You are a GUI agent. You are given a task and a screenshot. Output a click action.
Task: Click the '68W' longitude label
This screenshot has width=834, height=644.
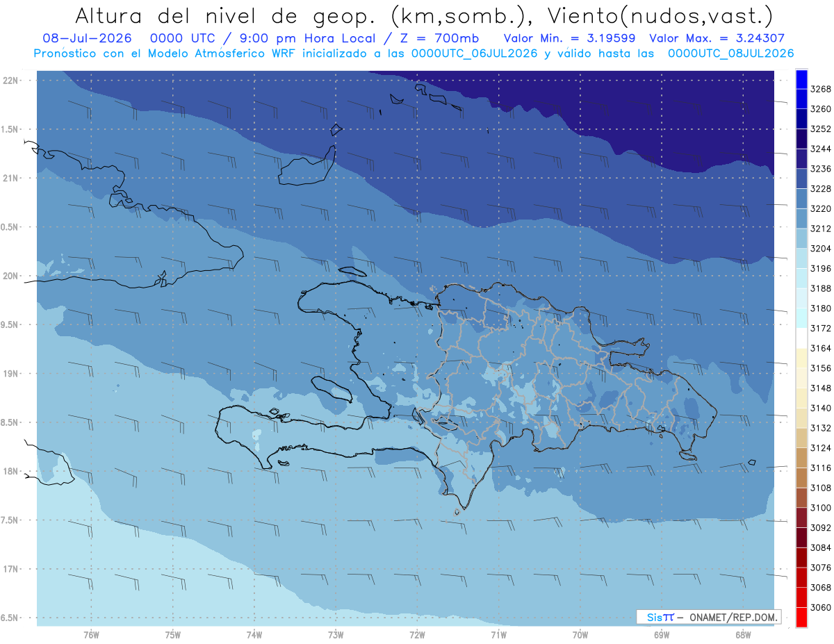pyautogui.click(x=743, y=635)
